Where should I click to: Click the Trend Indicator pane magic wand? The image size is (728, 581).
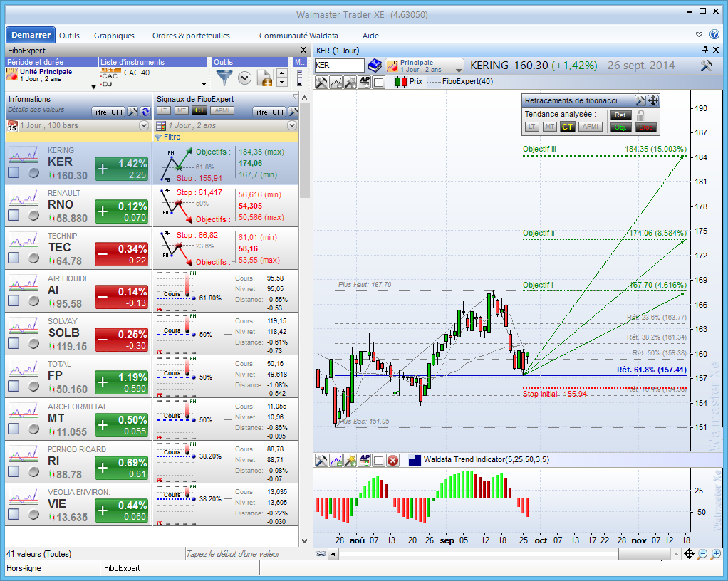[x=350, y=461]
